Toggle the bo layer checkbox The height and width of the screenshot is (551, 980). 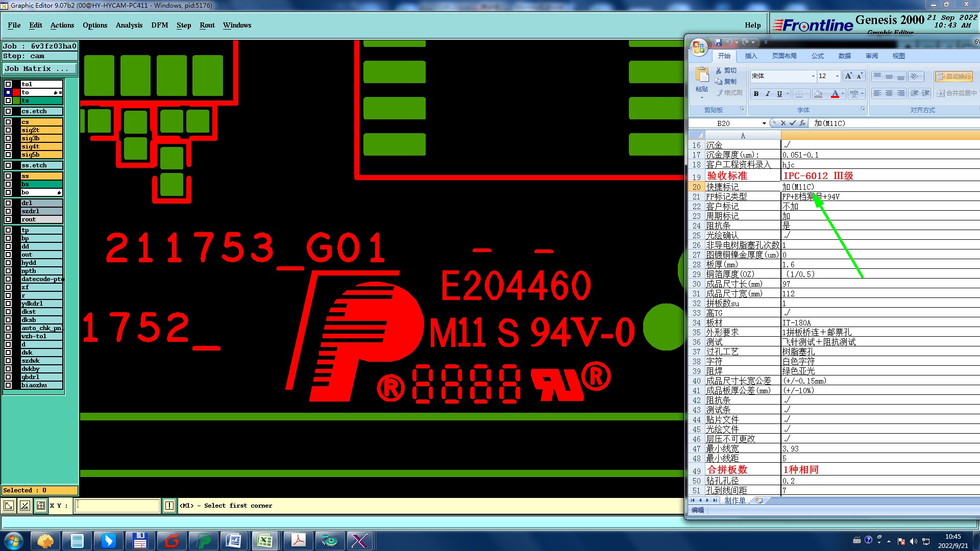click(8, 192)
